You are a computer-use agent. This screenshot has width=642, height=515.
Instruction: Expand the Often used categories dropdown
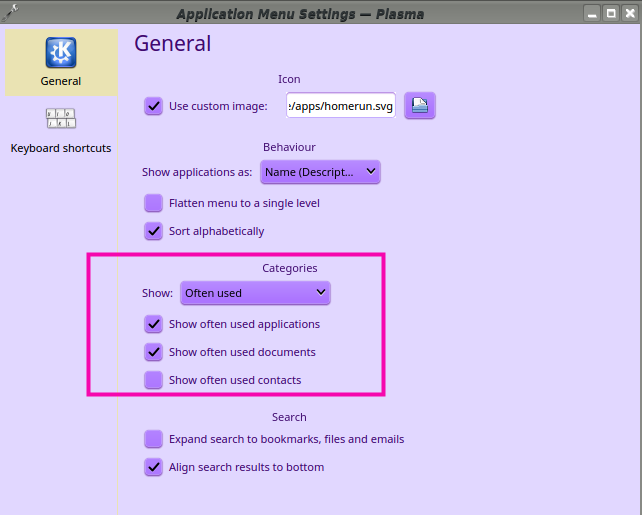pos(255,293)
